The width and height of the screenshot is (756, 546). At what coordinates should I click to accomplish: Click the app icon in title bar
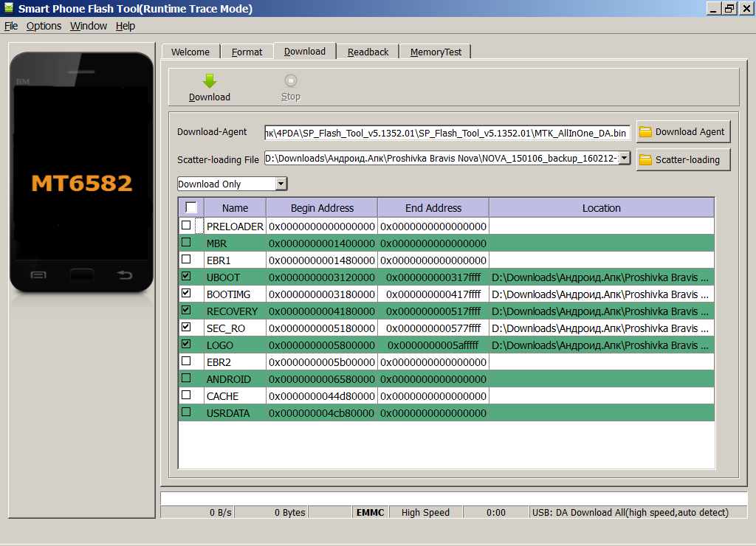[8, 8]
